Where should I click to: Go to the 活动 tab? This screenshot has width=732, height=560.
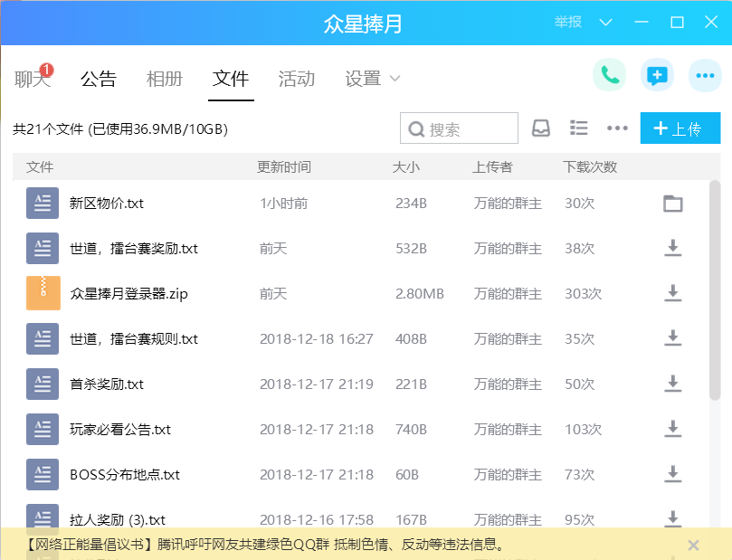tap(296, 79)
